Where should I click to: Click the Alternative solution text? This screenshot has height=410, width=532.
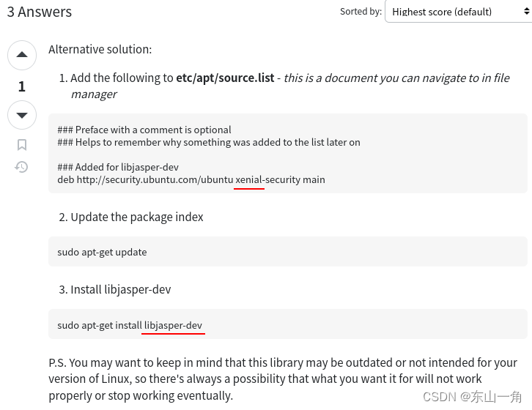(x=100, y=50)
